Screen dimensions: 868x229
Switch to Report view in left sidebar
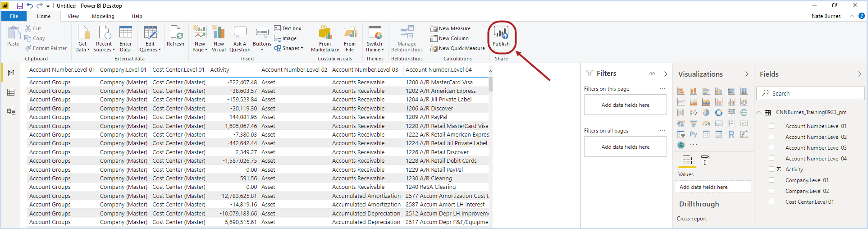coord(11,73)
